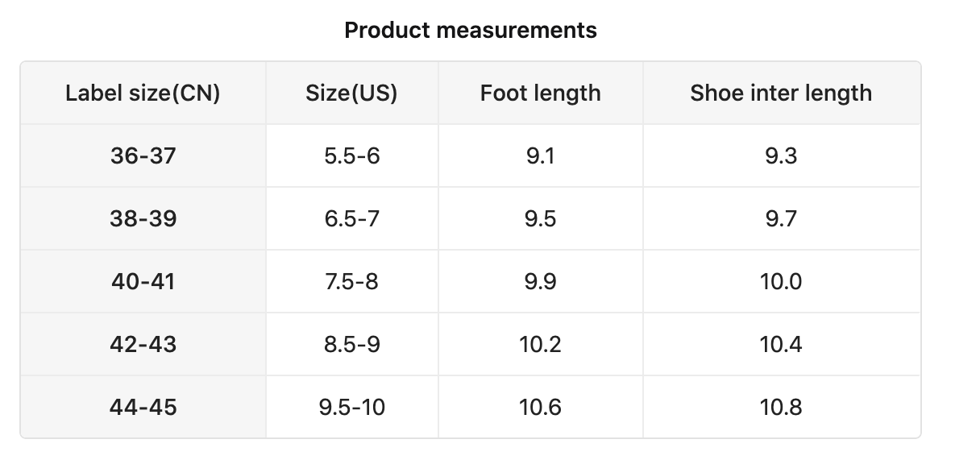Screen dimensions: 980x456
Task: Click the 10.2 foot length value
Action: pyautogui.click(x=540, y=344)
